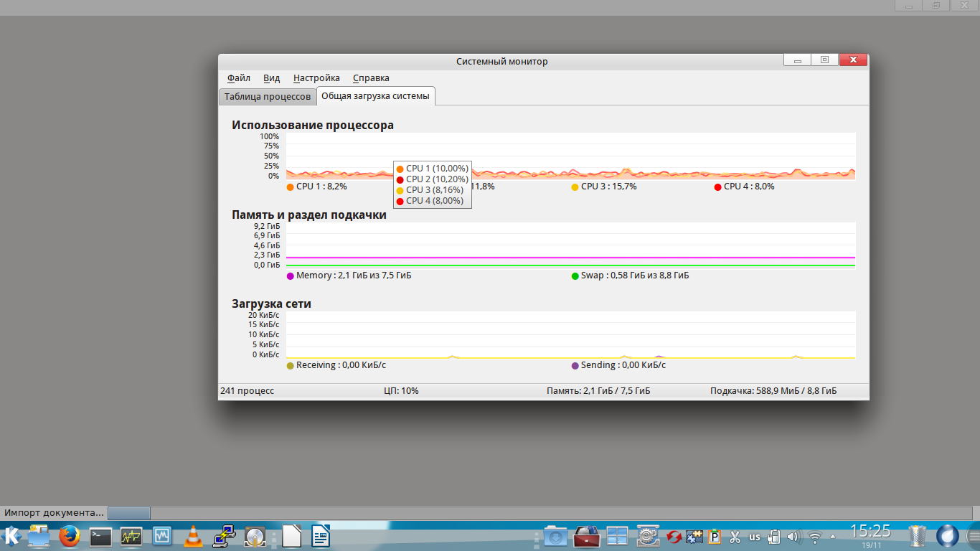Click the 'CPU 1 : 8,2%' legend label

(x=321, y=187)
